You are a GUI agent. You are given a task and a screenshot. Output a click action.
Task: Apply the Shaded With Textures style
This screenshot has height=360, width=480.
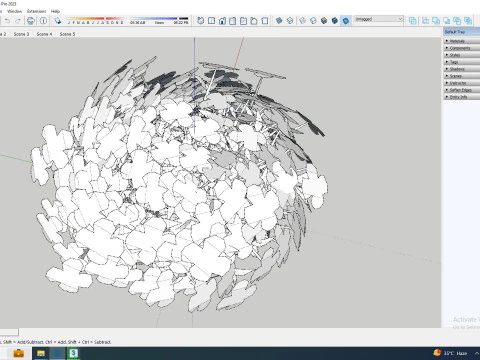335,21
